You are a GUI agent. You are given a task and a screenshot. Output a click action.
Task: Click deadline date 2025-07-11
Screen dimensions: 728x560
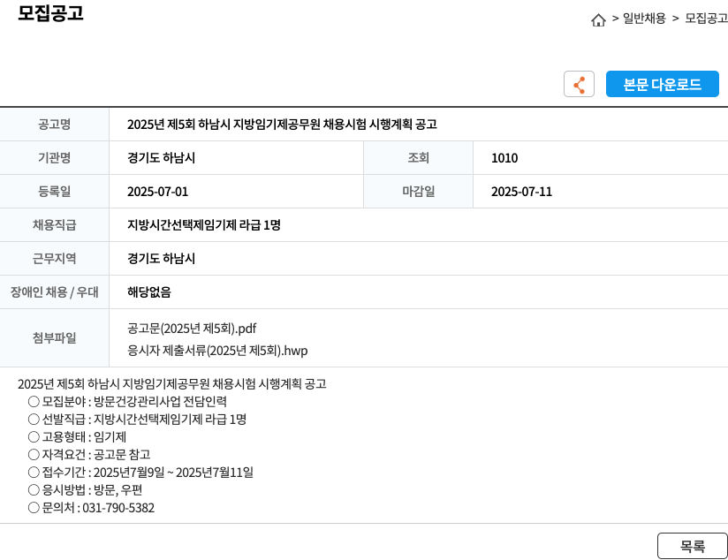[x=521, y=192]
